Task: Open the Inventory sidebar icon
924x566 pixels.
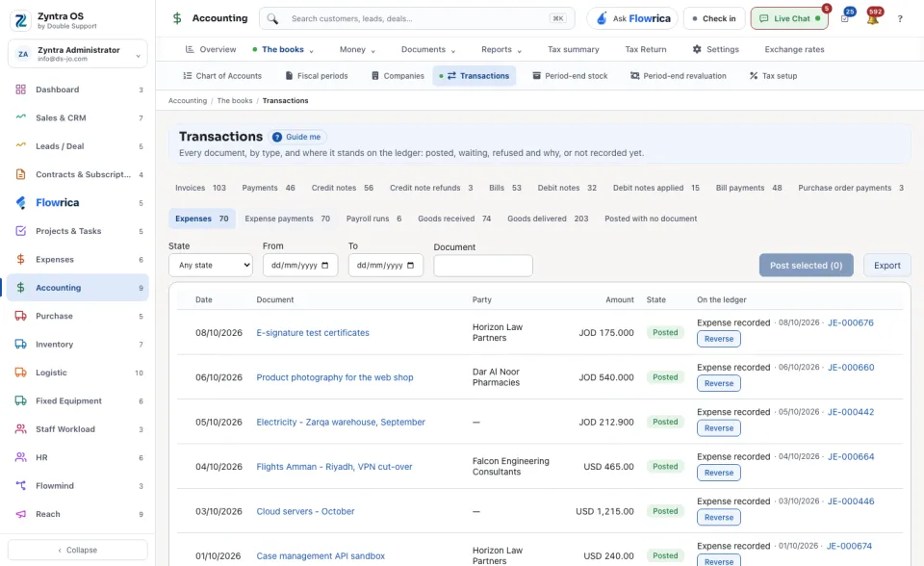Action: (20, 345)
